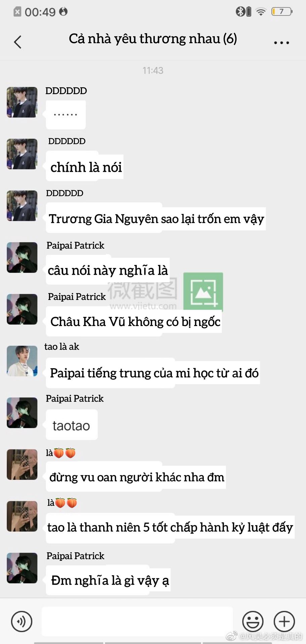Tap peach-named user's avatar beside 'đừng vu oan'
306x644 pixels.
(x=22, y=465)
